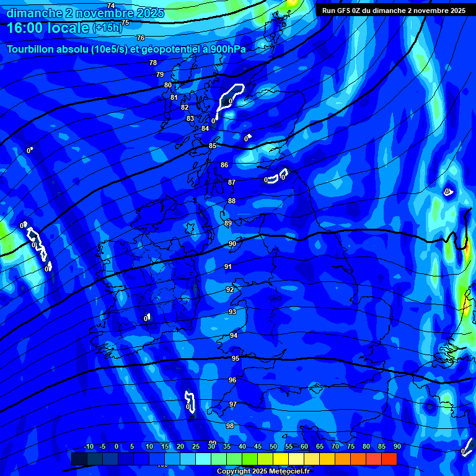This screenshot has height=476, width=476.
Task: Click the contour label '90' on the map
Action: 232,244
